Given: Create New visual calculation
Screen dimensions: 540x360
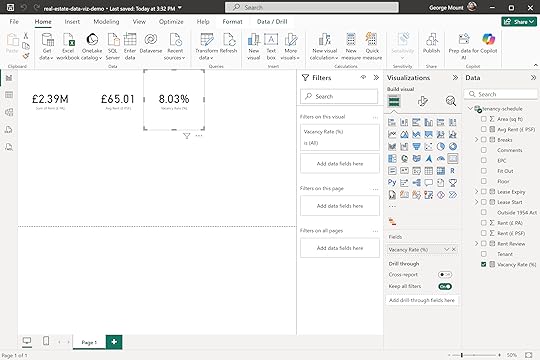Looking at the screenshot, I should (x=324, y=47).
